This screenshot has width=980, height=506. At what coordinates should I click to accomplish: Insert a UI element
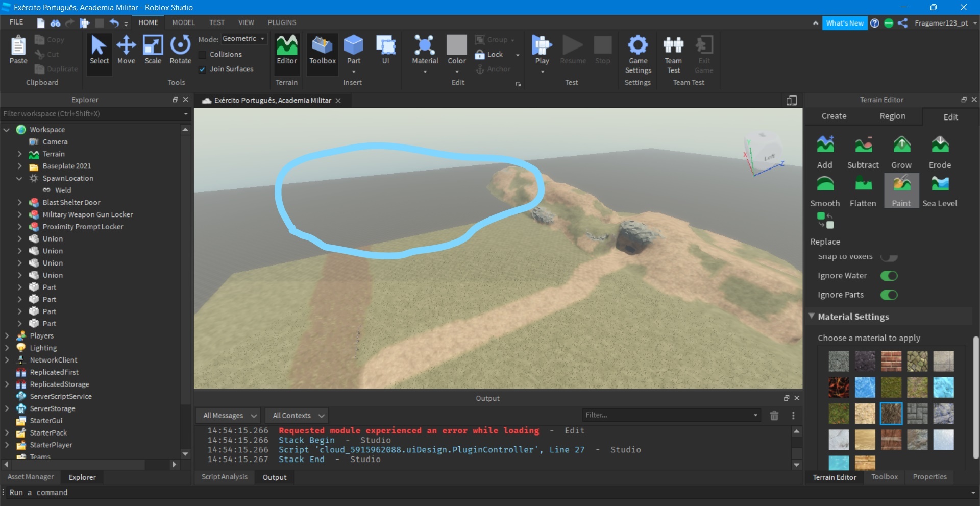(x=386, y=50)
